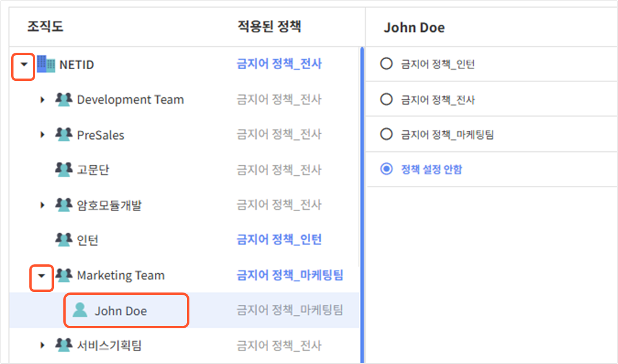Click the Development Team group icon
The height and width of the screenshot is (364, 618).
(64, 99)
